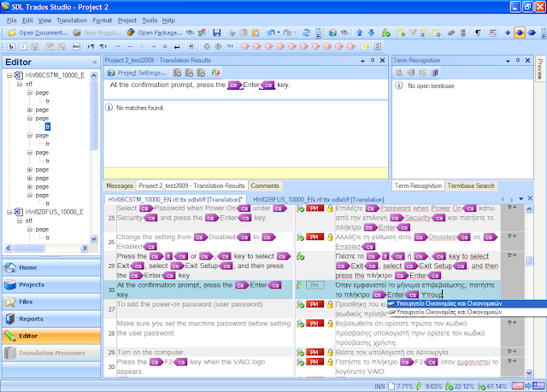
Task: Click the navigation tree horizontal scrollbar thumb
Action: pyautogui.click(x=29, y=248)
